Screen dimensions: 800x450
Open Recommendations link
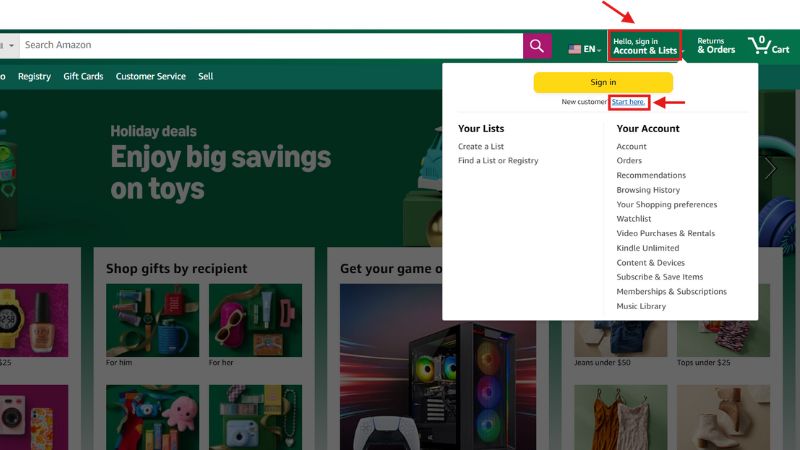651,175
